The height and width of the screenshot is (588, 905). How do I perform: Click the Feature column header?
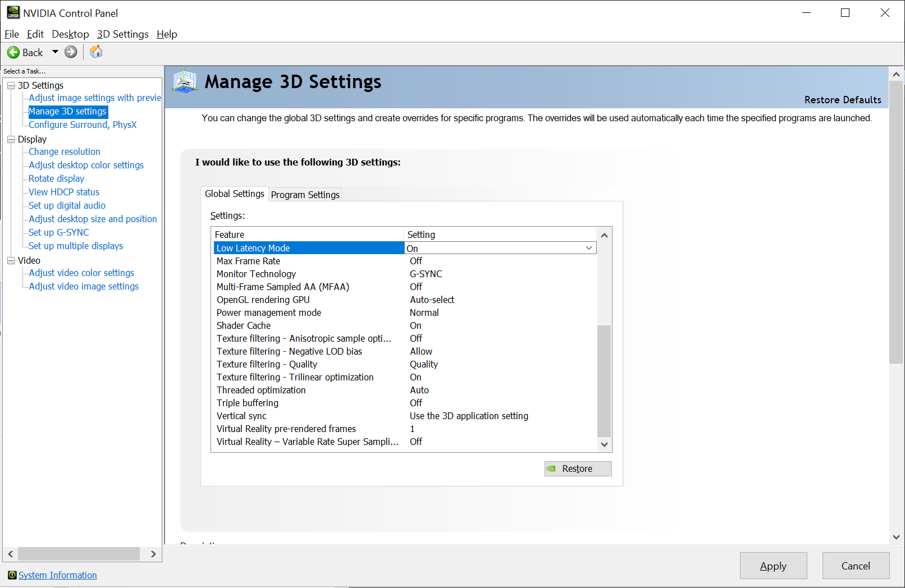308,235
